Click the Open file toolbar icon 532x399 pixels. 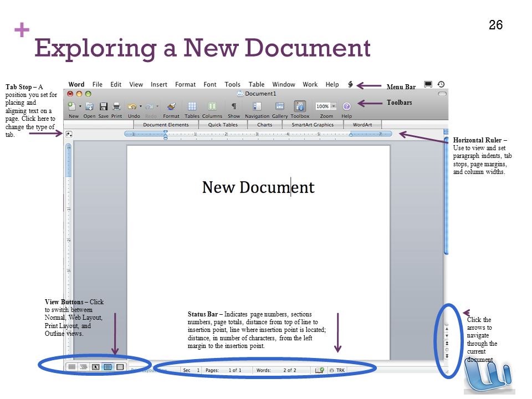[89, 106]
